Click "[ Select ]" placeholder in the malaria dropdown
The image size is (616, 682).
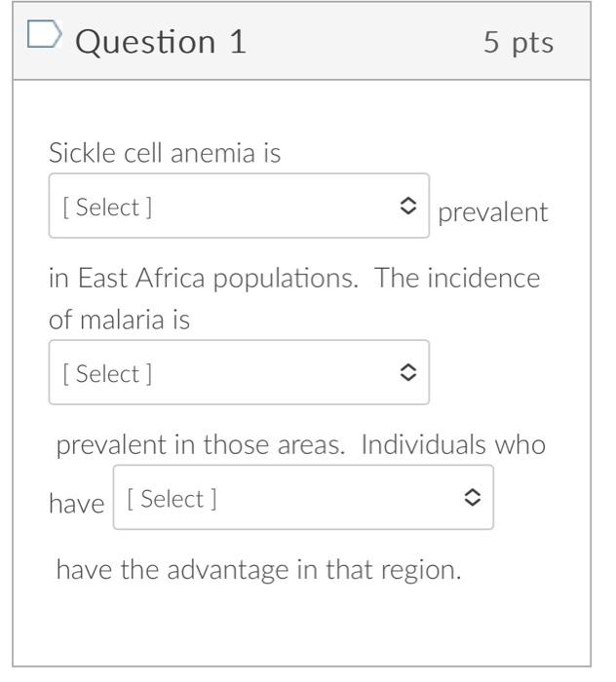coord(107,373)
